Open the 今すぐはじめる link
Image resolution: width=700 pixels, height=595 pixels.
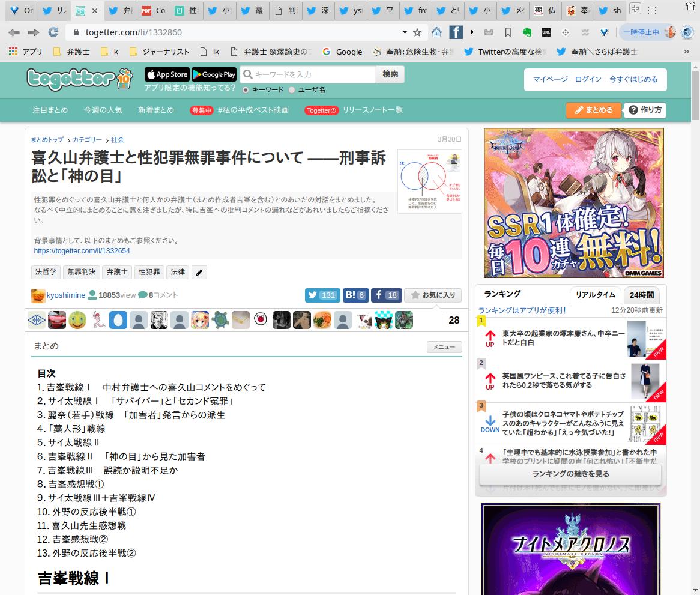click(x=633, y=79)
